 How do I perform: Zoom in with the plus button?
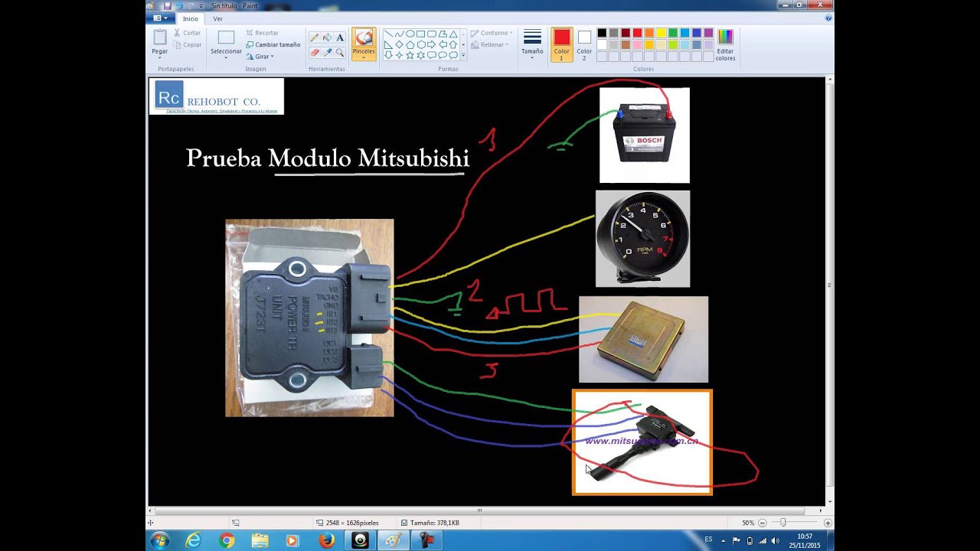(828, 523)
